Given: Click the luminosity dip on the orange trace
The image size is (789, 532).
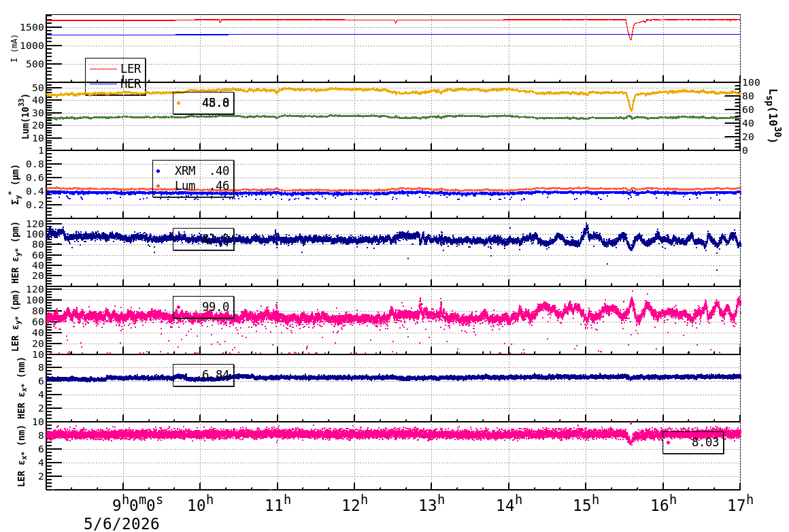Looking at the screenshot, I should pos(631,102).
